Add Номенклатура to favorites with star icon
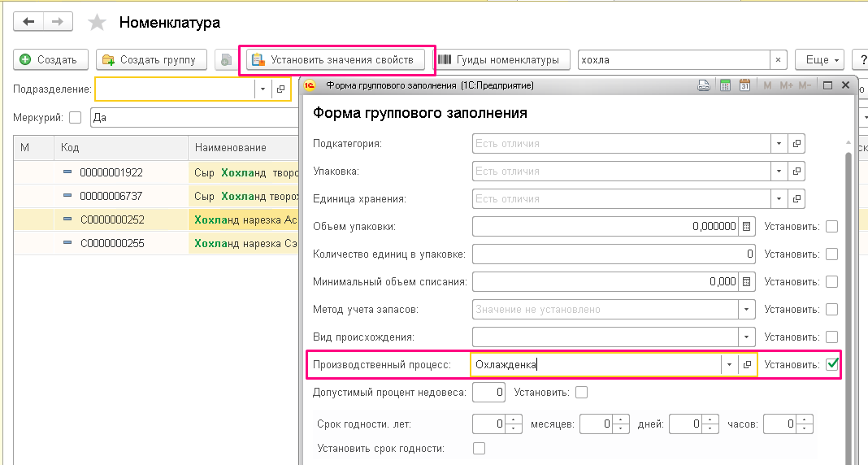The width and height of the screenshot is (868, 465). pos(98,23)
